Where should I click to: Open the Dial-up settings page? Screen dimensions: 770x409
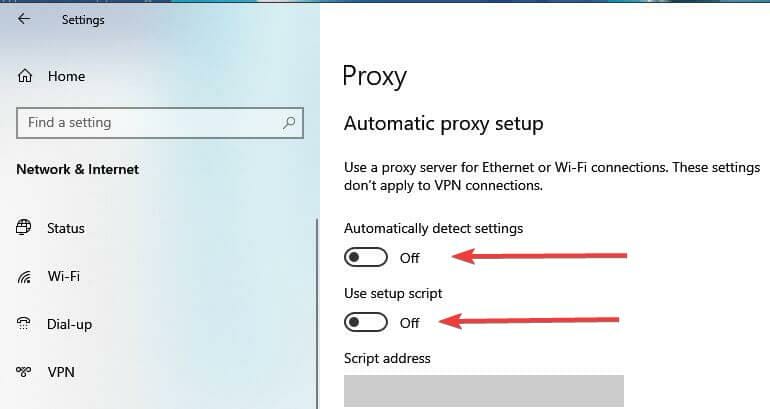(x=69, y=325)
